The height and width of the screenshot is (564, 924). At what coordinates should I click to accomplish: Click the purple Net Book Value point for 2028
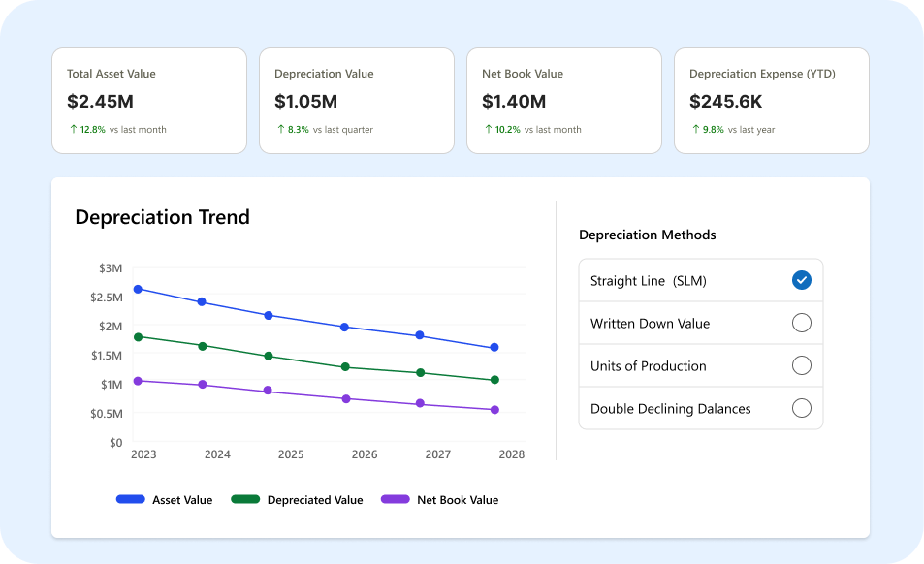495,410
